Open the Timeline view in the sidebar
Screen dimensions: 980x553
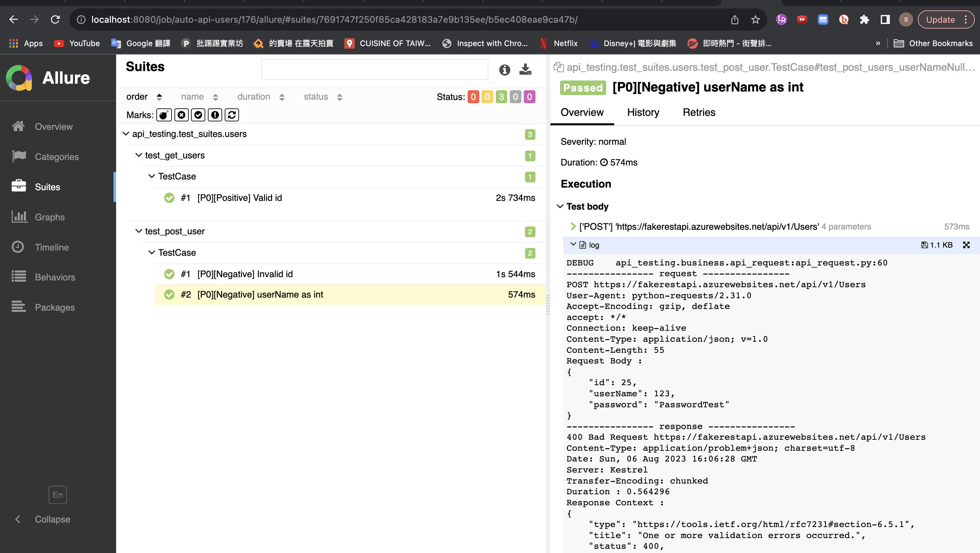[x=52, y=247]
